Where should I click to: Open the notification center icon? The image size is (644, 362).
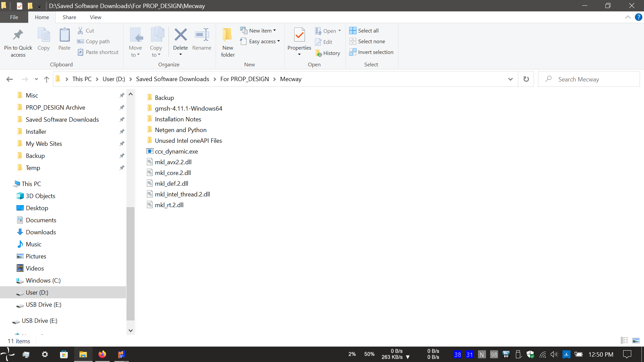pos(627,354)
